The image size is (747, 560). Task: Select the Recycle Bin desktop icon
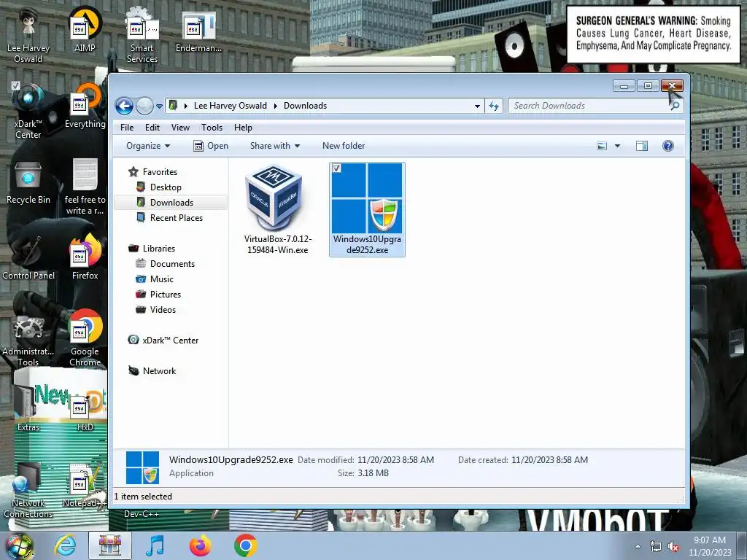click(28, 183)
